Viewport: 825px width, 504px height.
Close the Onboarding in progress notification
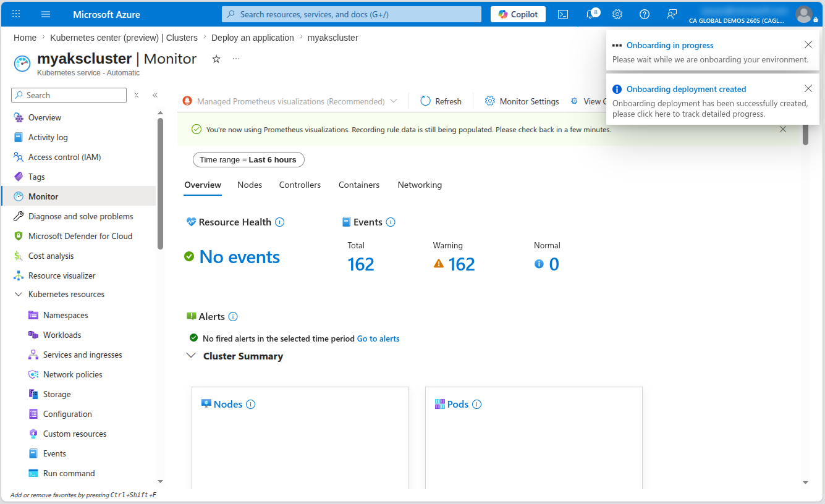point(808,44)
